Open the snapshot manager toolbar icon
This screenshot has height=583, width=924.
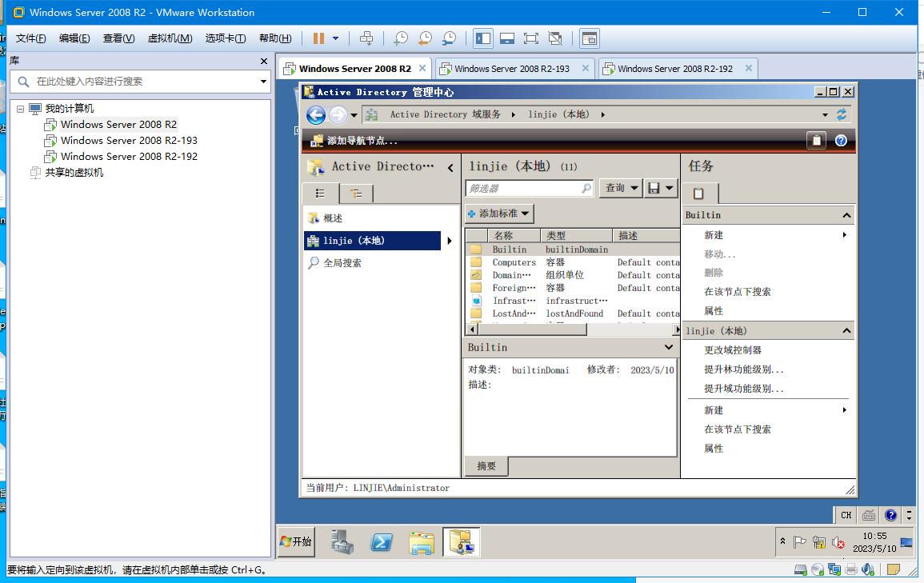coord(449,38)
